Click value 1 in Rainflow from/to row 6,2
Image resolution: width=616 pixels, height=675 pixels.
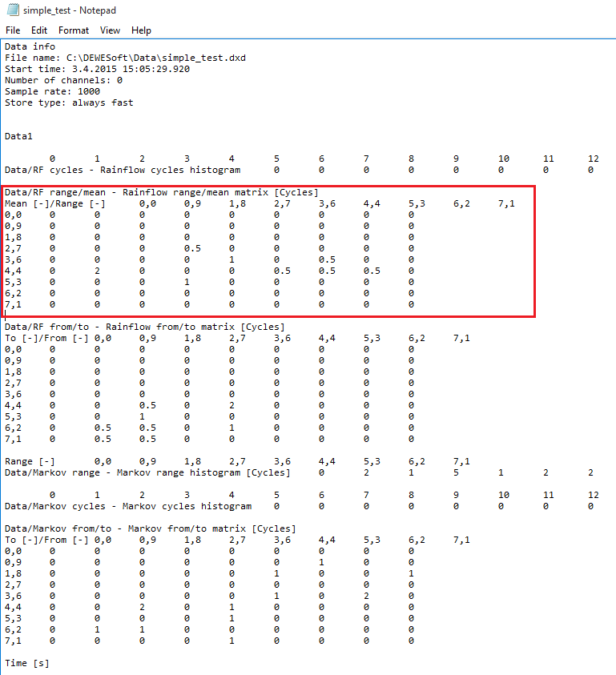(x=232, y=428)
